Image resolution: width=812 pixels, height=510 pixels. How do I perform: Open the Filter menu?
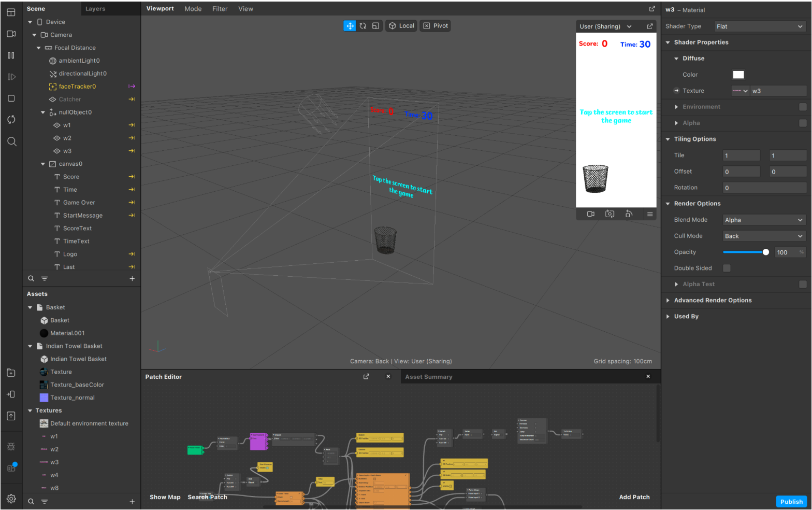(x=220, y=9)
